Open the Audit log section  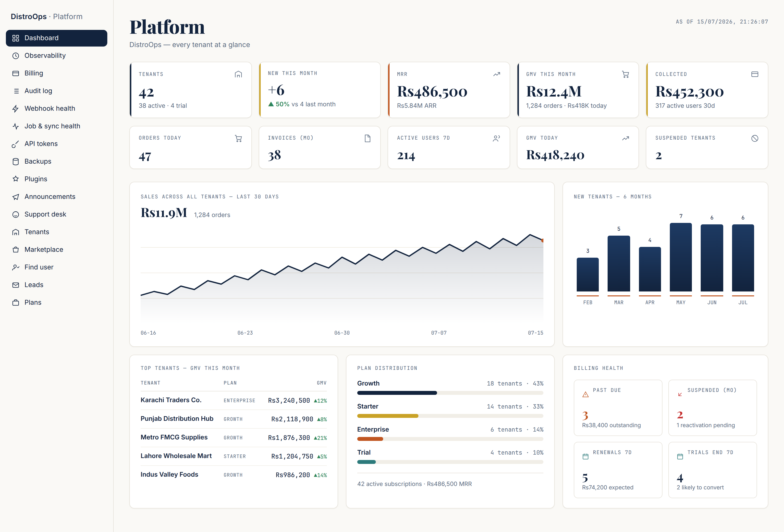(38, 91)
